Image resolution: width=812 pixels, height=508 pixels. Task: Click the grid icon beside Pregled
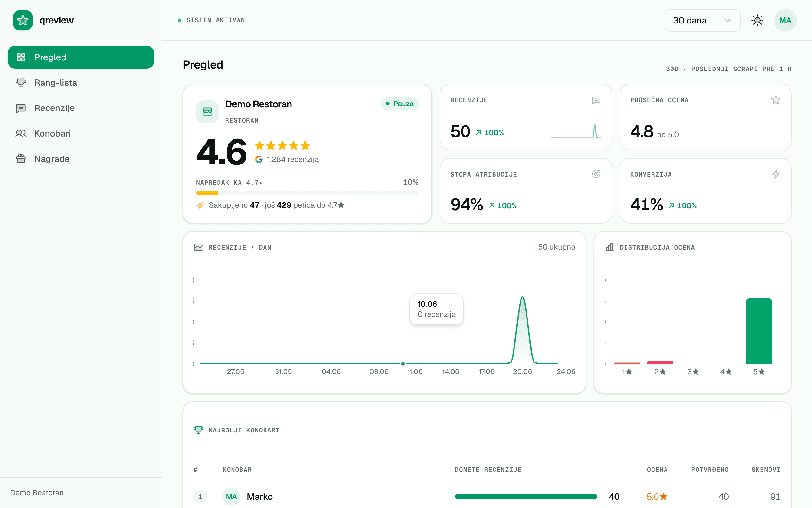coord(21,57)
